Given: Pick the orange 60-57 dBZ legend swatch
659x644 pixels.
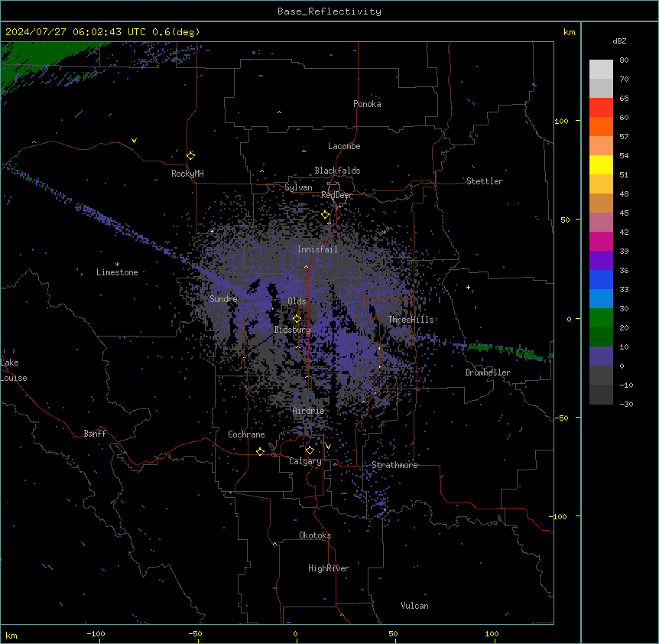Looking at the screenshot, I should pos(601,126).
